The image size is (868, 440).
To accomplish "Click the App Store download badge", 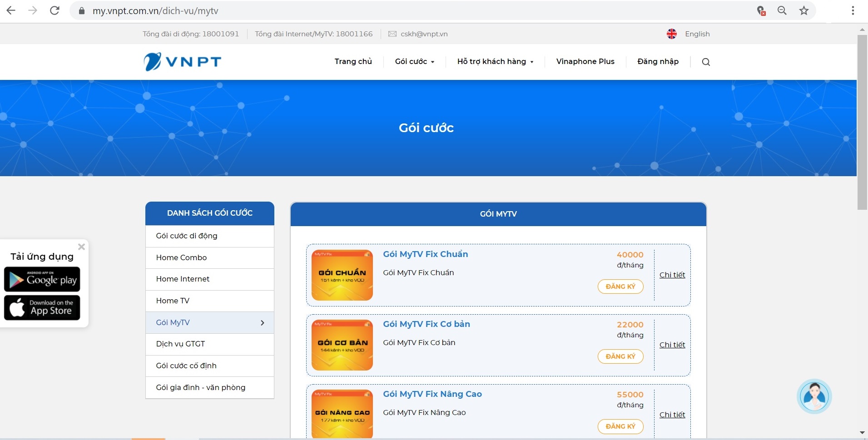I will pos(42,307).
